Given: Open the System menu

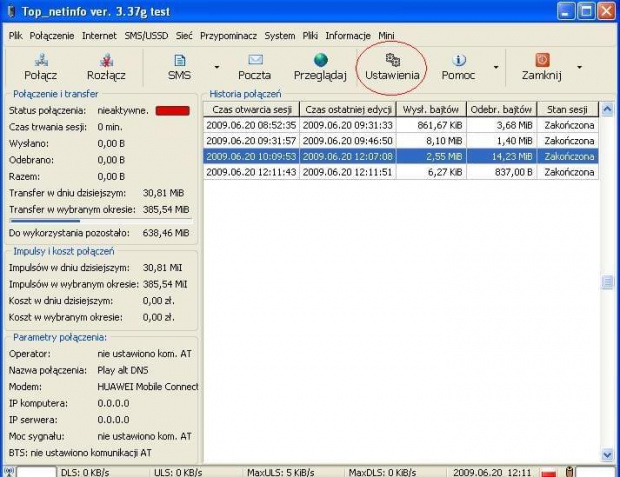Looking at the screenshot, I should click(280, 36).
